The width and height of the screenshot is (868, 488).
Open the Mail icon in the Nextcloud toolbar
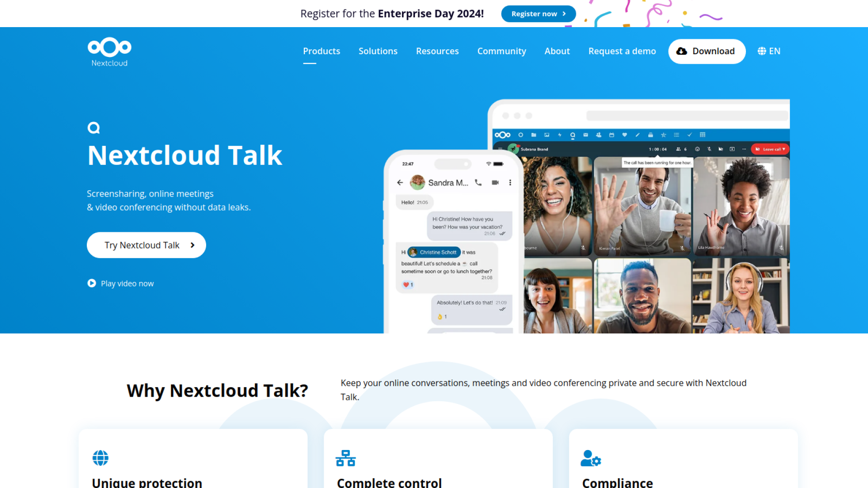585,135
